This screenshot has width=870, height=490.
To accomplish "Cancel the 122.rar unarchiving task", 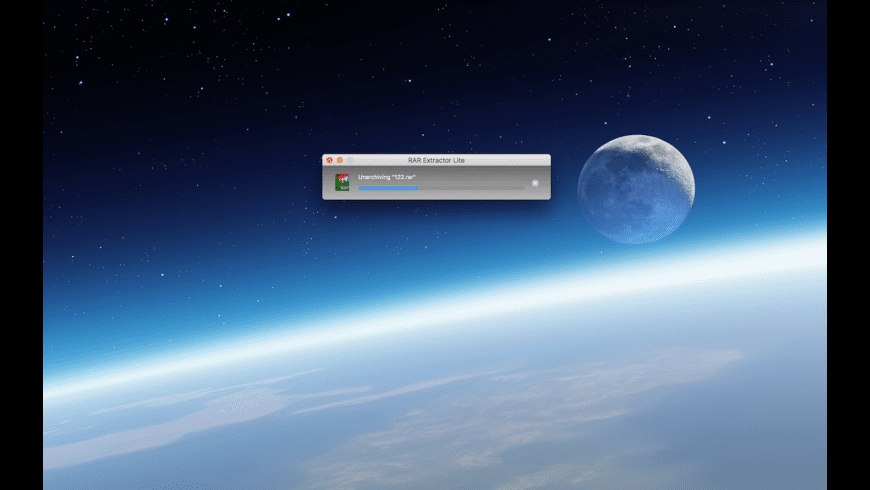I will click(535, 183).
